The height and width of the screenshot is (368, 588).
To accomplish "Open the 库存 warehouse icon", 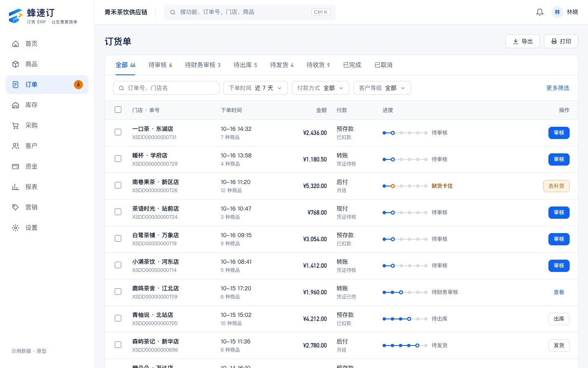I will click(16, 105).
